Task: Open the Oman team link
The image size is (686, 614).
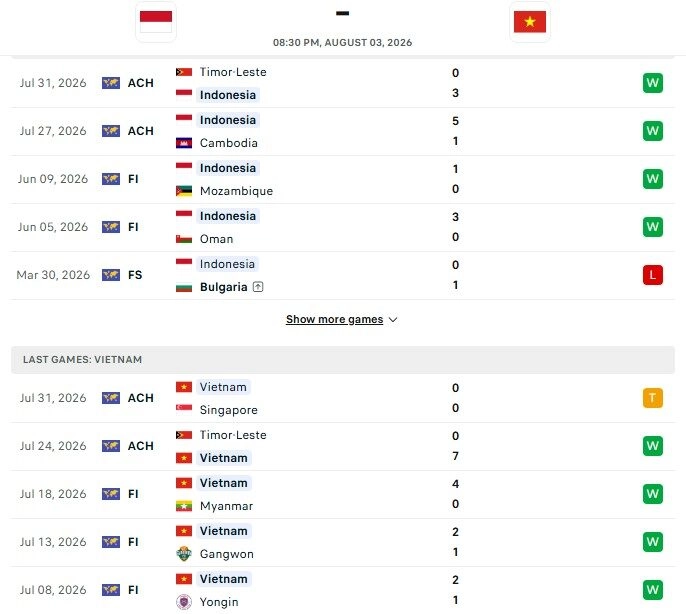Action: coord(216,239)
